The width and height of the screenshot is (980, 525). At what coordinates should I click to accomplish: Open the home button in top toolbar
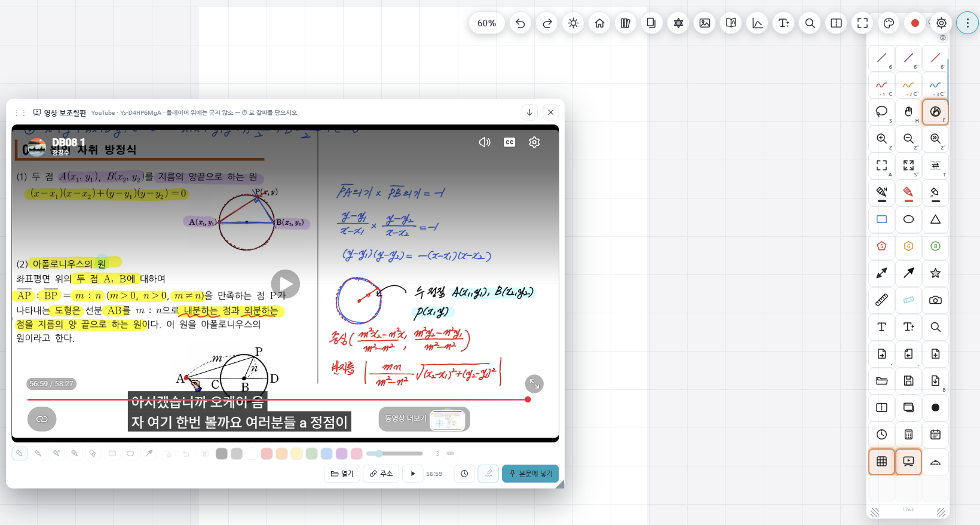[x=599, y=23]
